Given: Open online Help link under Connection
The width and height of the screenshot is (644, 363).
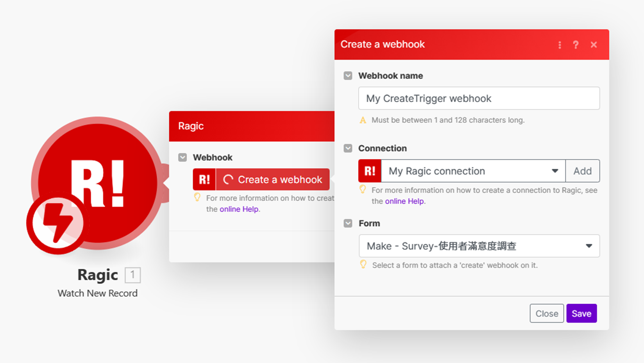Looking at the screenshot, I should point(404,201).
